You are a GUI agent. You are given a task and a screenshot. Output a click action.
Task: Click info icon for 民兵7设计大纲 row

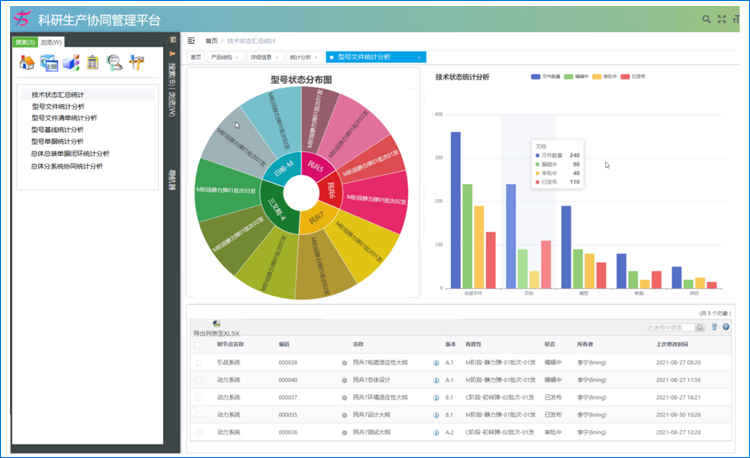pos(436,415)
